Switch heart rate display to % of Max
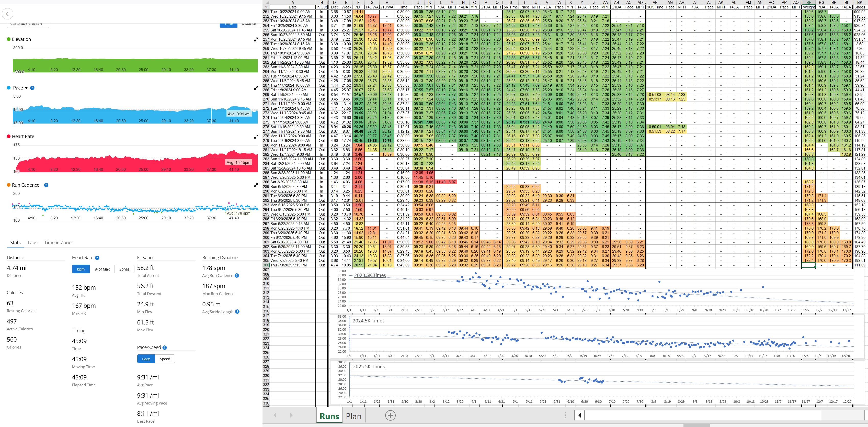 tap(102, 269)
